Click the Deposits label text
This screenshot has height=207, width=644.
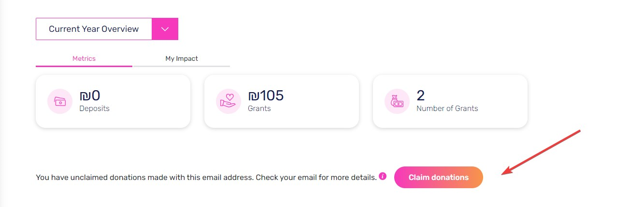coord(94,109)
